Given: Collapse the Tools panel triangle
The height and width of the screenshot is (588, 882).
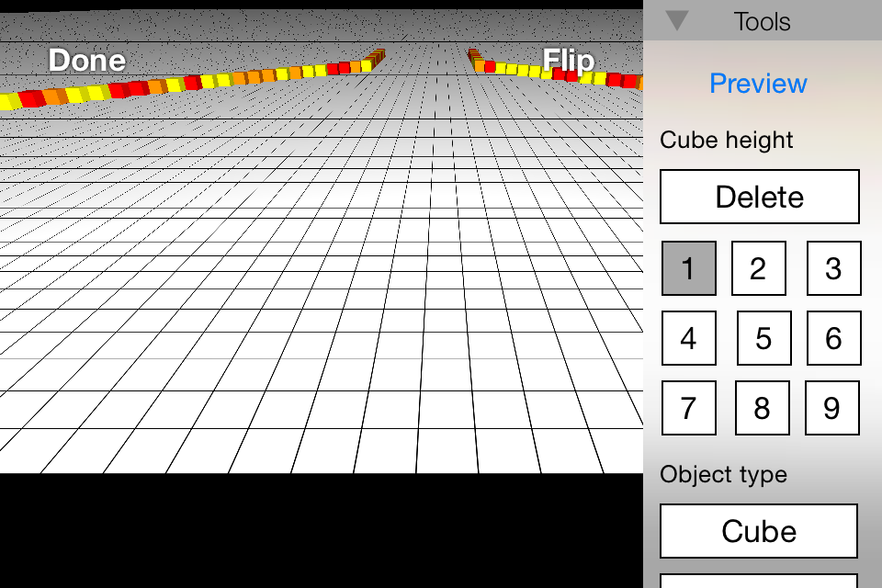Looking at the screenshot, I should coord(677,21).
